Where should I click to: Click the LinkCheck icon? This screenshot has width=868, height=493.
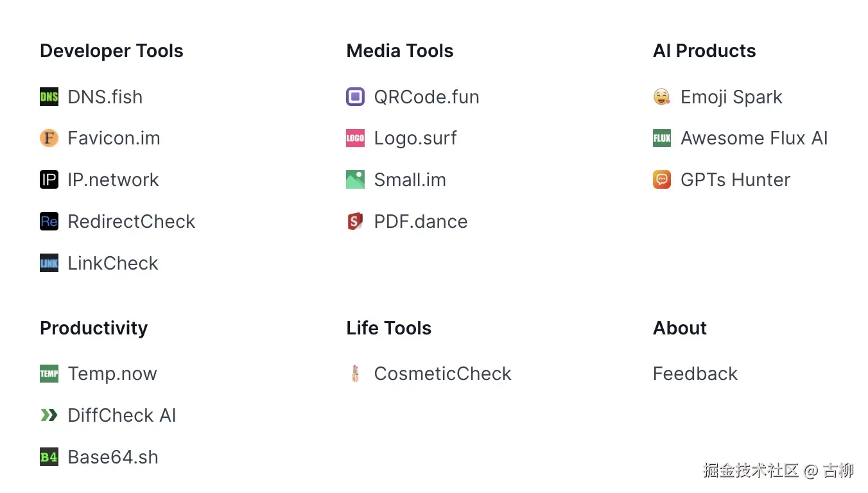(49, 263)
